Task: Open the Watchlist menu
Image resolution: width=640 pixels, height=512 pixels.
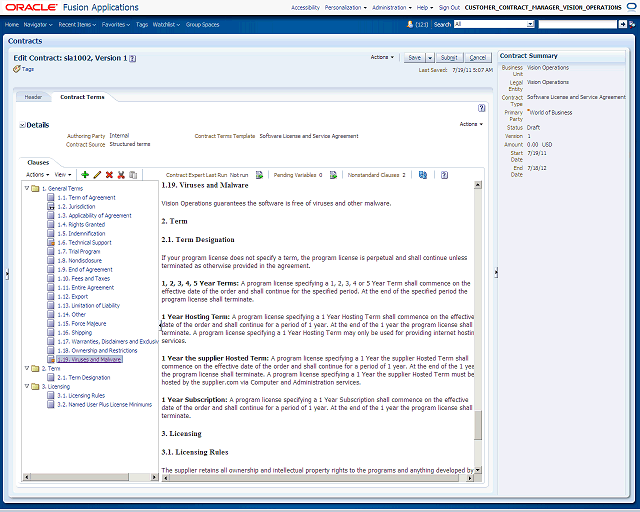Action: click(x=166, y=24)
